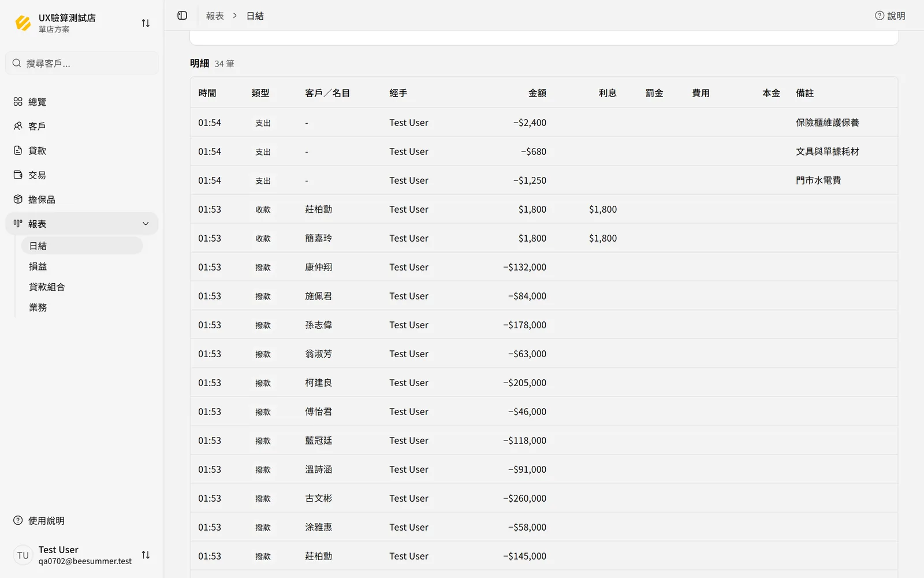Select the 文具與單據耗材 note cell
The image size is (924, 578).
(828, 151)
